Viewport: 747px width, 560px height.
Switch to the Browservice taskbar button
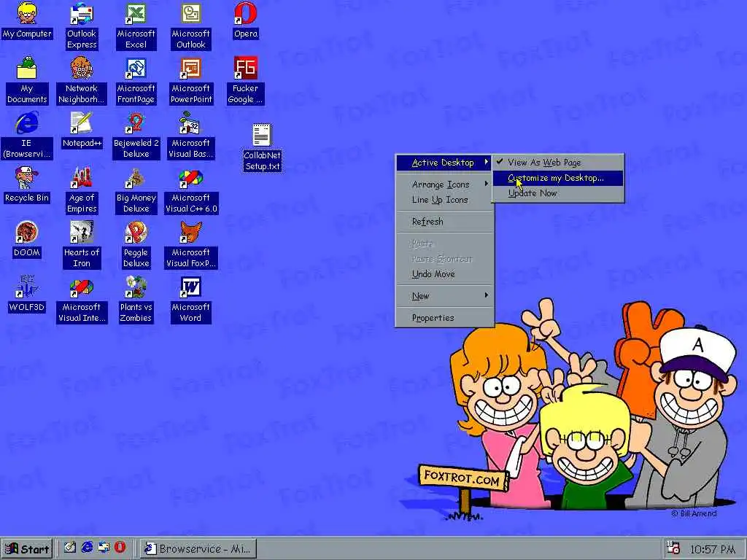point(198,549)
